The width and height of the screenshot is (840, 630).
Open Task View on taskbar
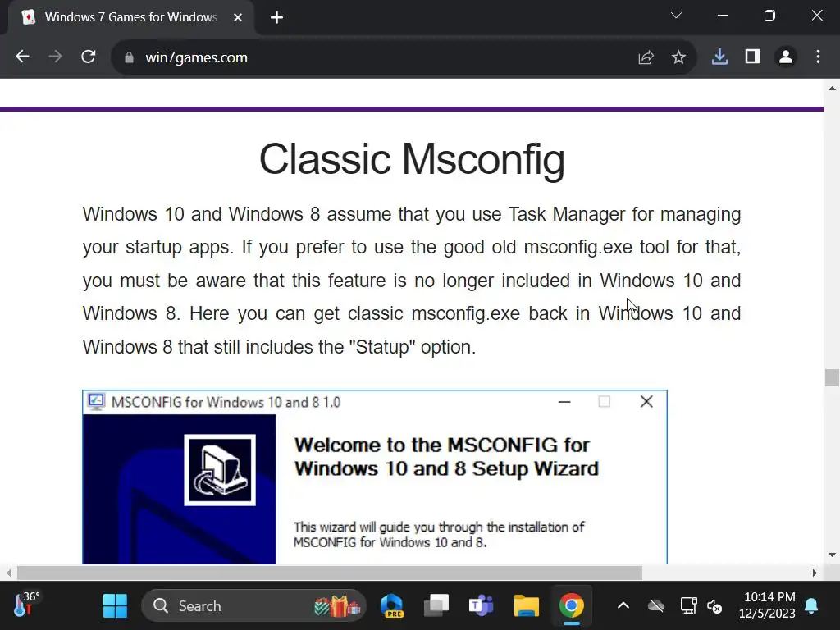coord(436,606)
